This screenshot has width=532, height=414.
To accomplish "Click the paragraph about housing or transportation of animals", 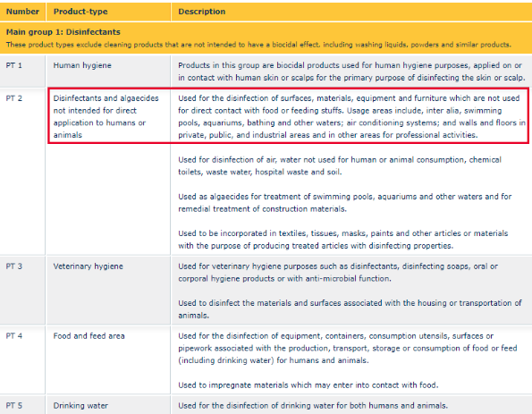I will [x=350, y=309].
